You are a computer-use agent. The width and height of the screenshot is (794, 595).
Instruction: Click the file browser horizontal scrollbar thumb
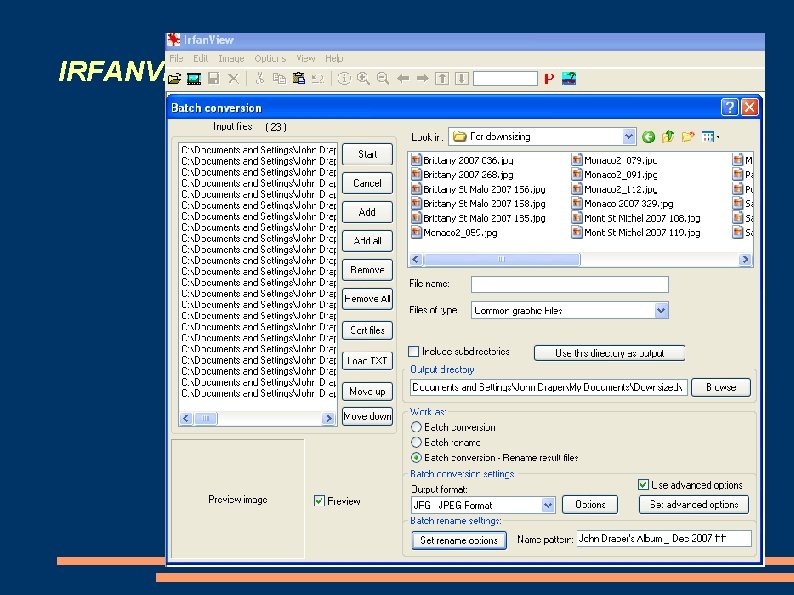[501, 259]
